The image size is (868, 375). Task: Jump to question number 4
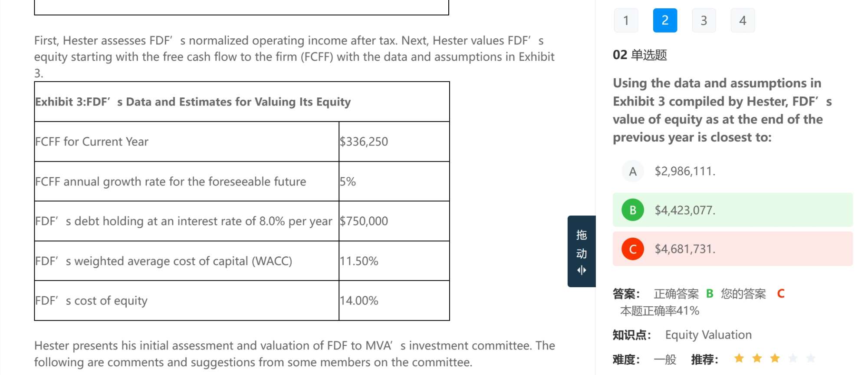(743, 20)
